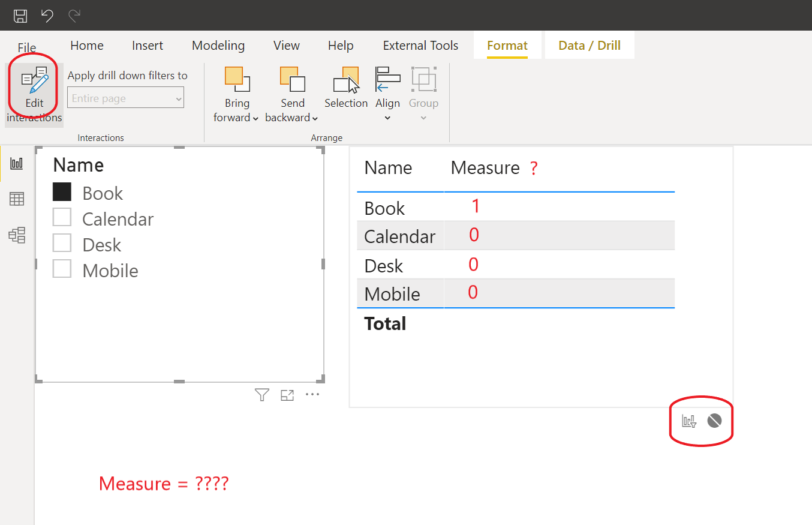812x525 pixels.
Task: Expand Send backward dropdown arrow
Action: pyautogui.click(x=315, y=118)
